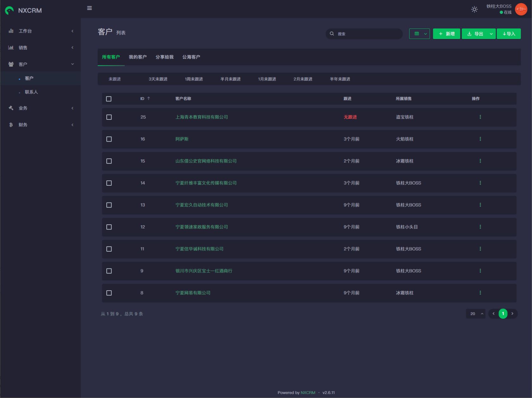This screenshot has height=398, width=532.
Task: Expand the 财务 sidebar menu
Action: (40, 125)
